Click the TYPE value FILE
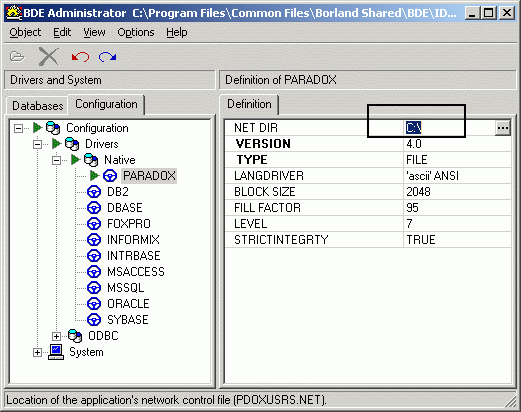The image size is (521, 412). click(417, 160)
